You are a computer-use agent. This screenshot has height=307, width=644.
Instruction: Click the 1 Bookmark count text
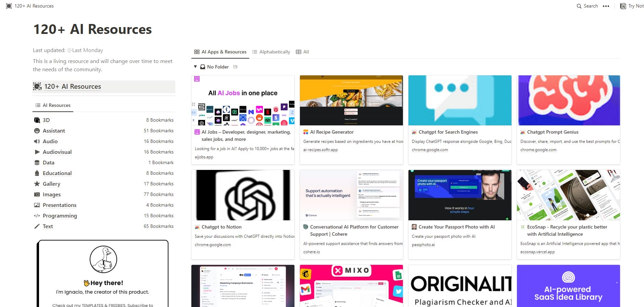pos(161,163)
